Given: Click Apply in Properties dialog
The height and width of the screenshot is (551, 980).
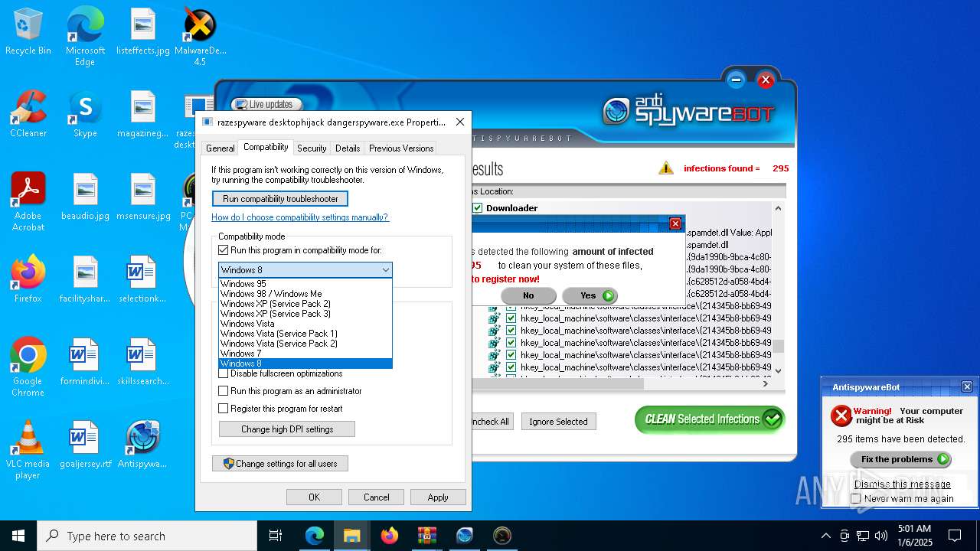Looking at the screenshot, I should click(438, 497).
